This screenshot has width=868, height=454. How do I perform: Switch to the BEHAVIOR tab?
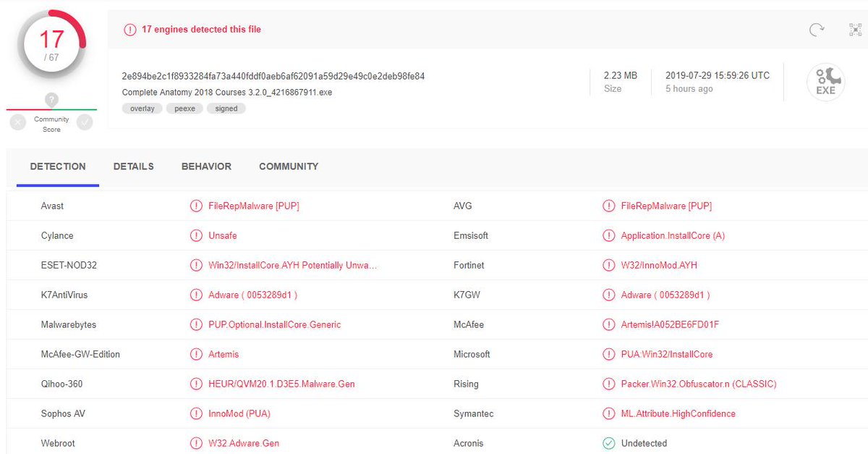tap(206, 167)
